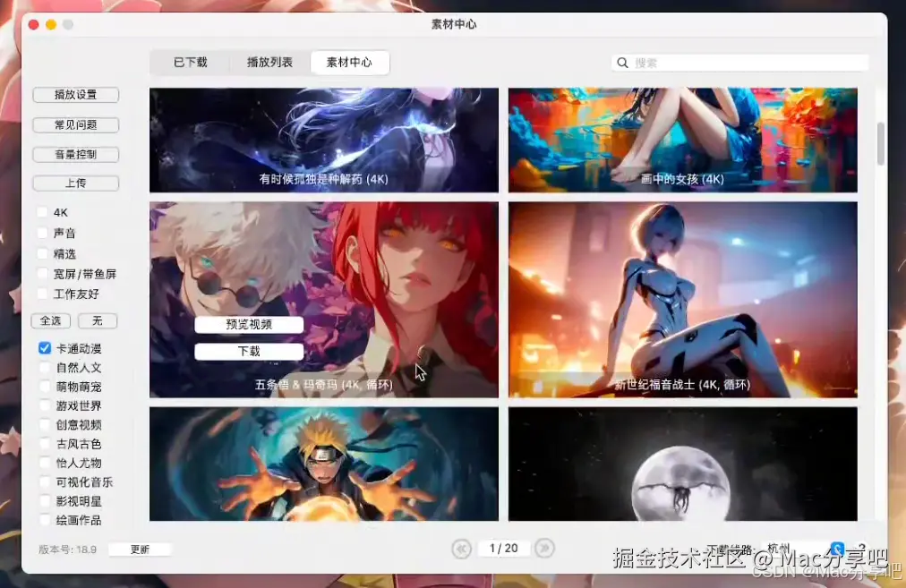Click 全选 to select all categories
906x588 pixels.
[x=50, y=320]
